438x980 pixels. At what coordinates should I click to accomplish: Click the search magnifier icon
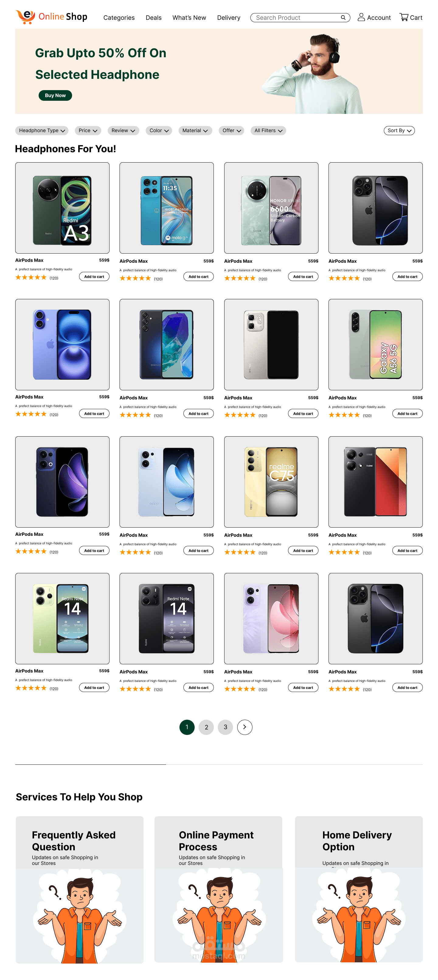click(x=343, y=17)
